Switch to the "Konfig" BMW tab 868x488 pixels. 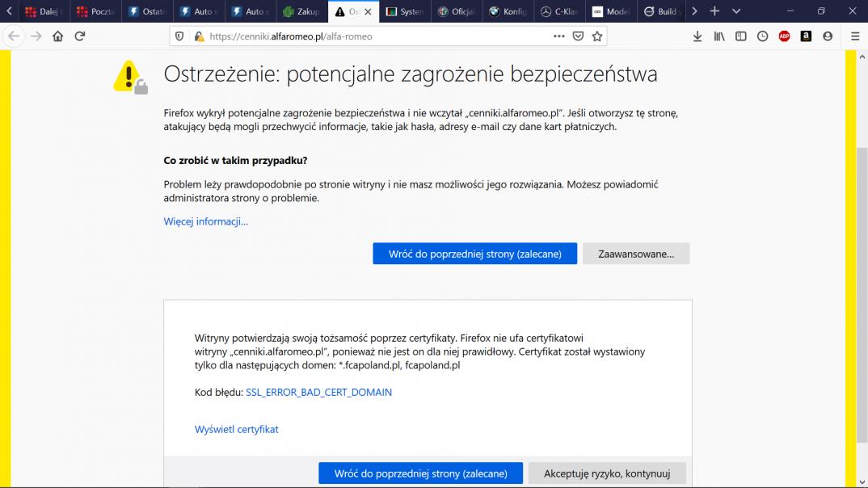(x=508, y=11)
